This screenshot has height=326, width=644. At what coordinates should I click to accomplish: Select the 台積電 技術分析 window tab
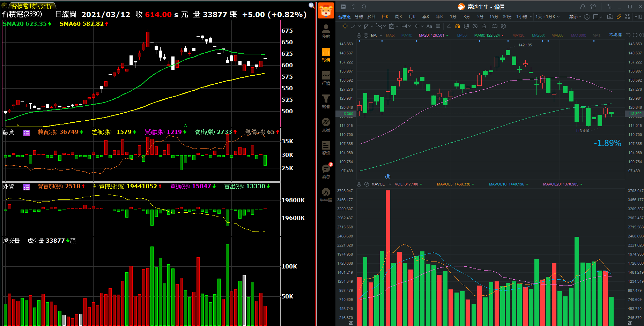pos(31,6)
